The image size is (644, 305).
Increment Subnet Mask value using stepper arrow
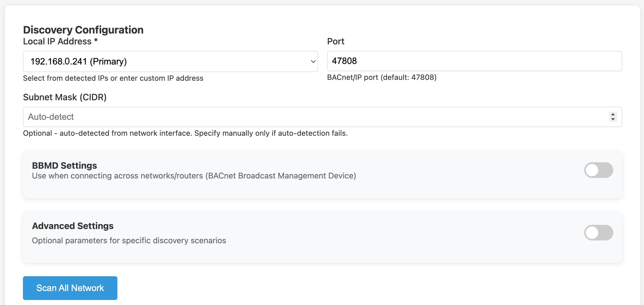[612, 115]
